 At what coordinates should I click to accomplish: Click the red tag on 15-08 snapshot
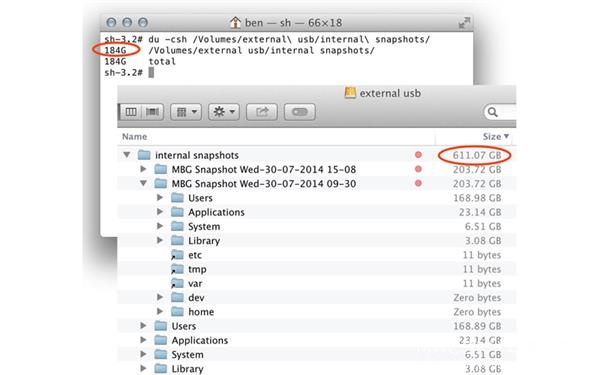418,169
